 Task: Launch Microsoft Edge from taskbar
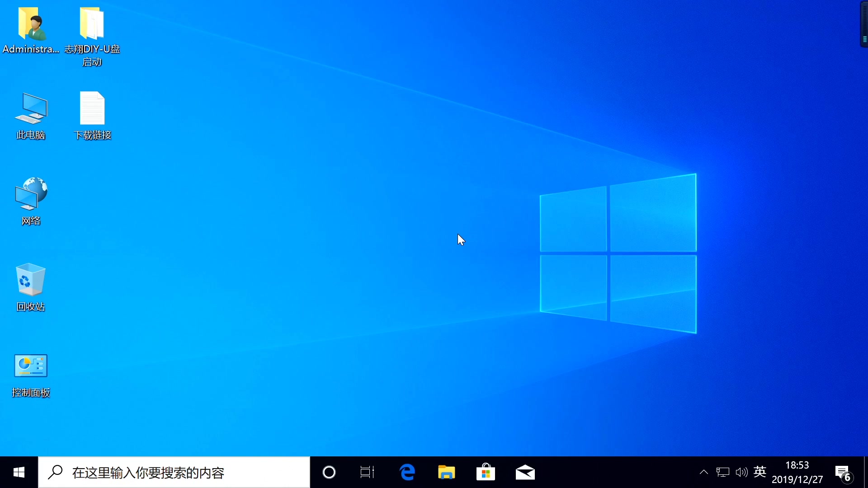407,472
